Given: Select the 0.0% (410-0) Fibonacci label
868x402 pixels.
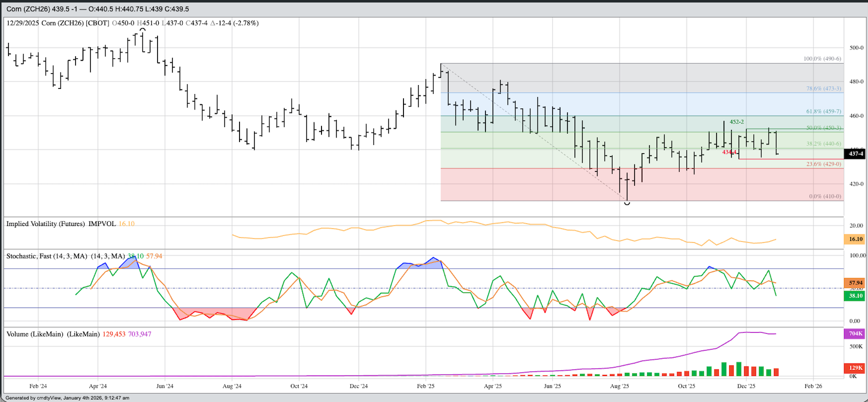Looking at the screenshot, I should (x=825, y=196).
